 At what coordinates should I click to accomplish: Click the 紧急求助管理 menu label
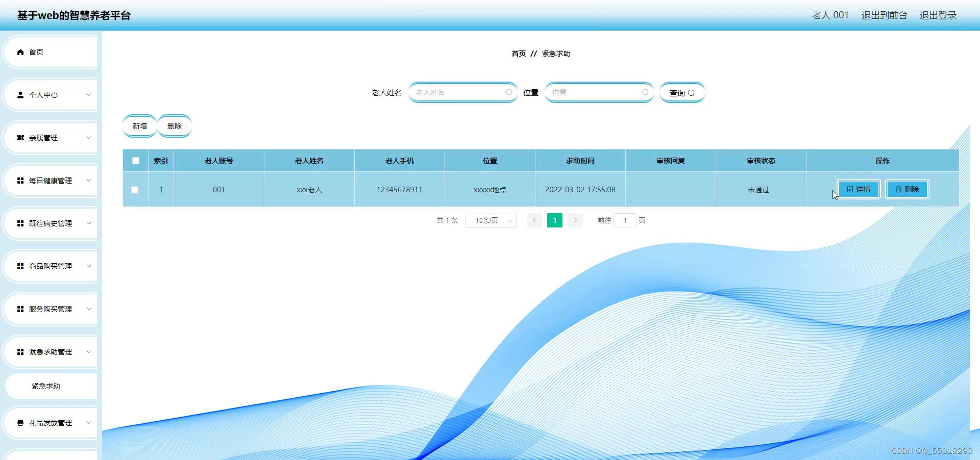pyautogui.click(x=51, y=352)
